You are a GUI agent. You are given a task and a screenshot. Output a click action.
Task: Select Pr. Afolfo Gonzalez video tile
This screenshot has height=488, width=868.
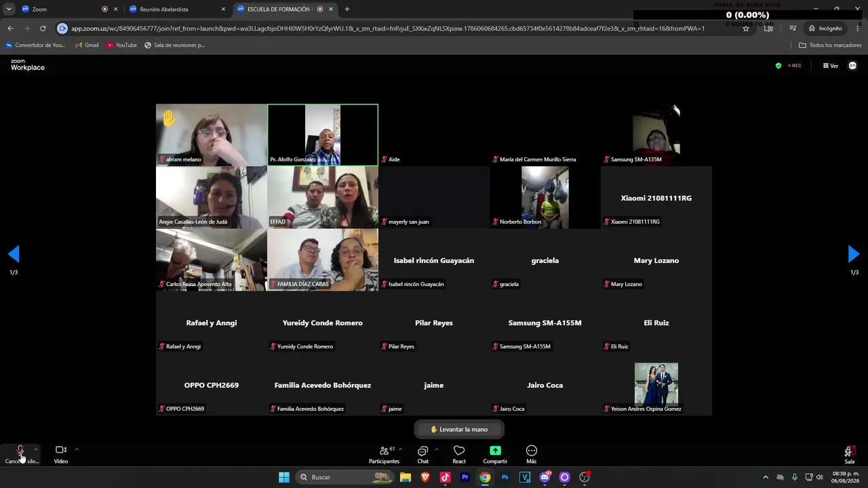point(323,135)
